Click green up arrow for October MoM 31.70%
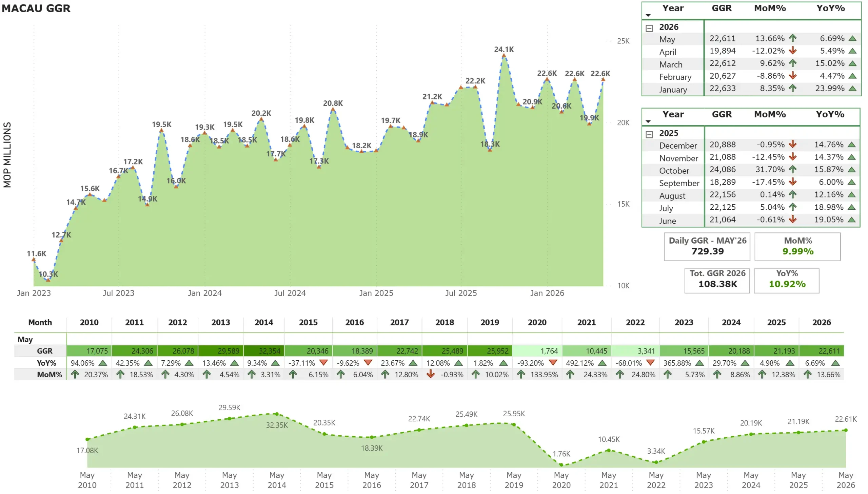This screenshot has width=868, height=494. pyautogui.click(x=792, y=169)
